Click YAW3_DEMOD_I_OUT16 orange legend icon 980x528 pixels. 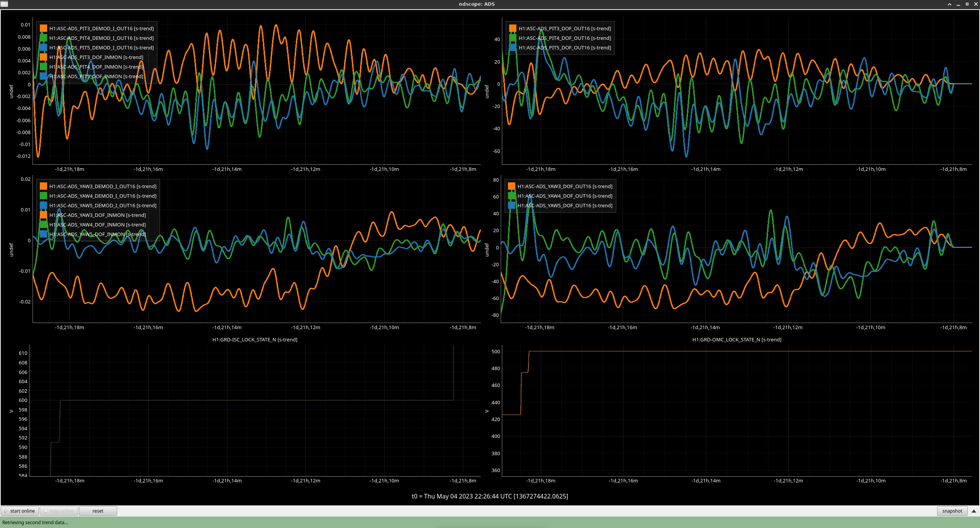coord(43,186)
